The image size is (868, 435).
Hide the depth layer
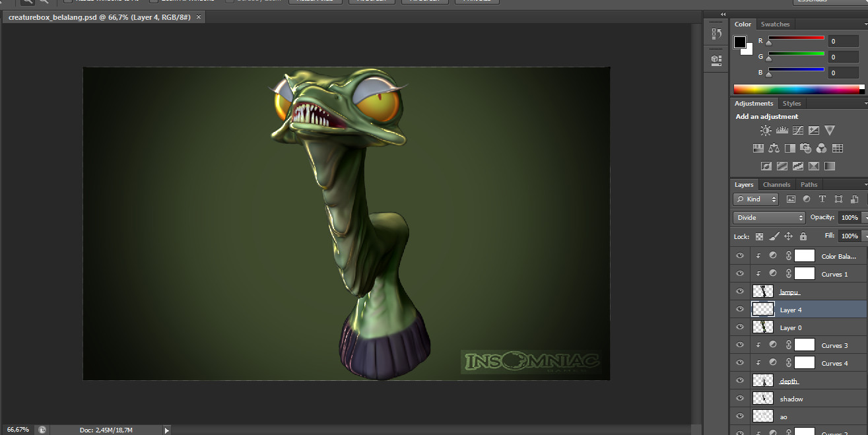click(x=739, y=381)
